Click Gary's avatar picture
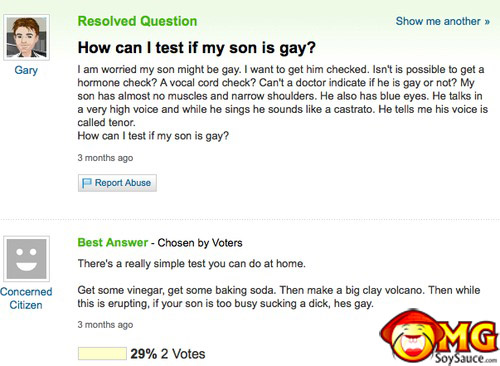The width and height of the screenshot is (500, 366). [x=27, y=37]
